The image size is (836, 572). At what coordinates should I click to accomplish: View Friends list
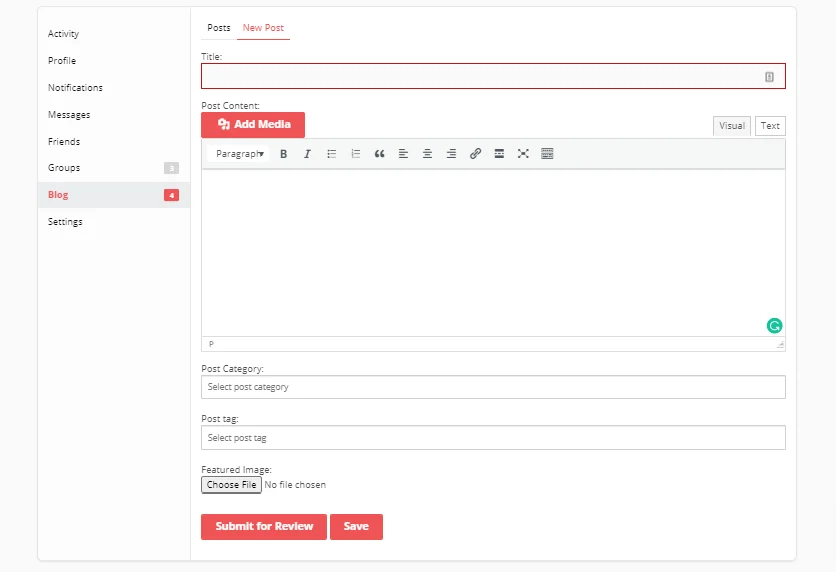tap(64, 141)
